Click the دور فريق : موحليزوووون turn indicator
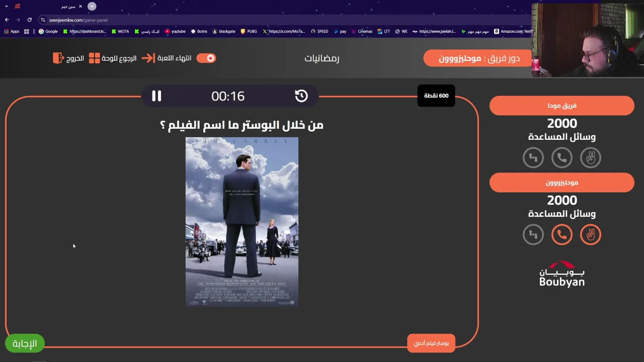The width and height of the screenshot is (644, 362). click(x=478, y=58)
